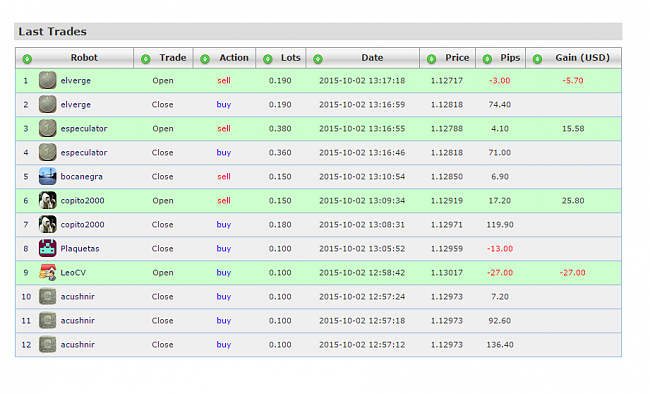The width and height of the screenshot is (650, 394).
Task: Select gain value 25.80
Action: (x=573, y=201)
